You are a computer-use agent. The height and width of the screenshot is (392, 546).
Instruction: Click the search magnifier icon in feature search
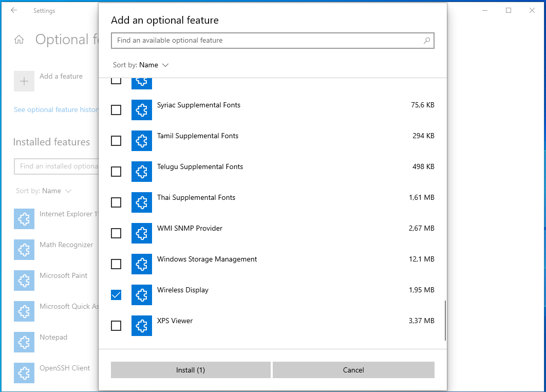(x=426, y=41)
